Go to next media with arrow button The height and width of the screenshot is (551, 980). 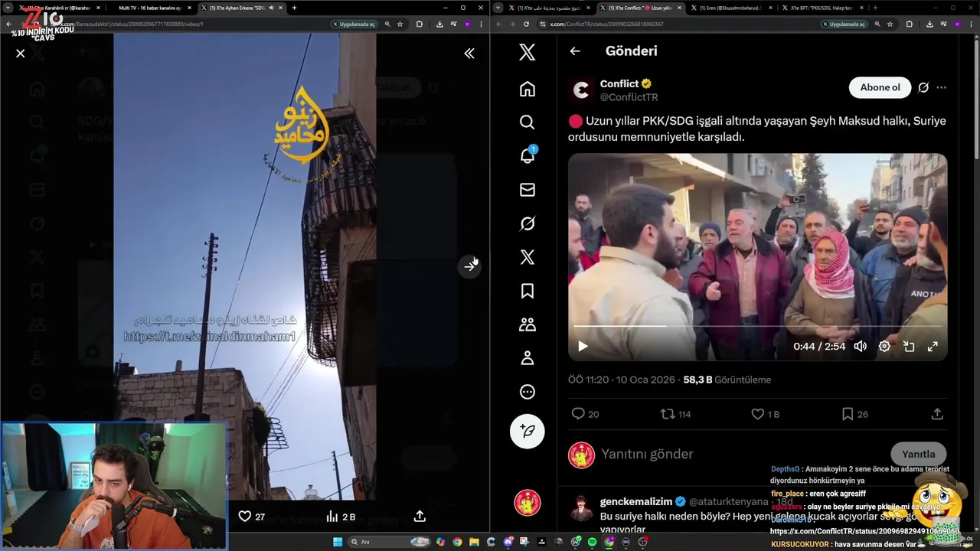[x=469, y=266]
